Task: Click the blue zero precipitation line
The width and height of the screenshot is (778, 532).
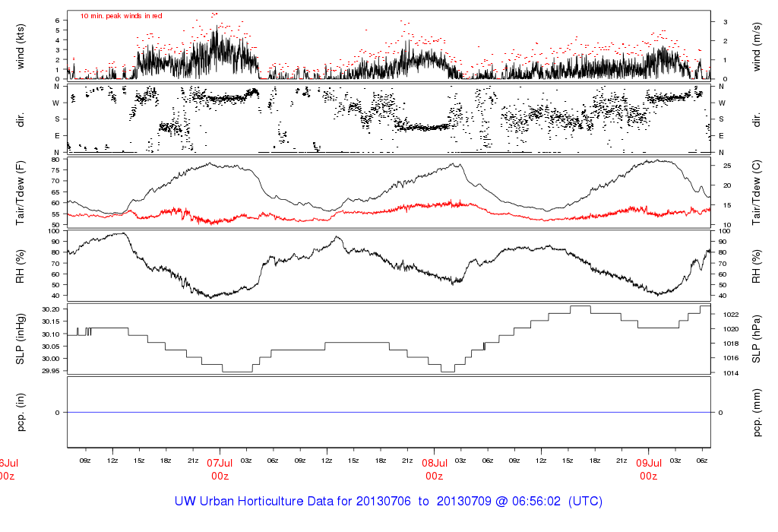Action: [x=389, y=413]
